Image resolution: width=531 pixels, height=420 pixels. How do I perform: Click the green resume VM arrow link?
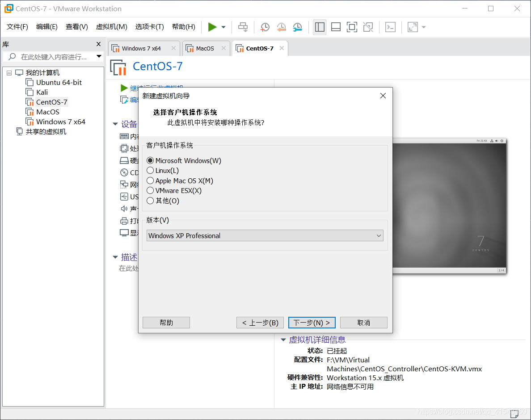pyautogui.click(x=124, y=88)
